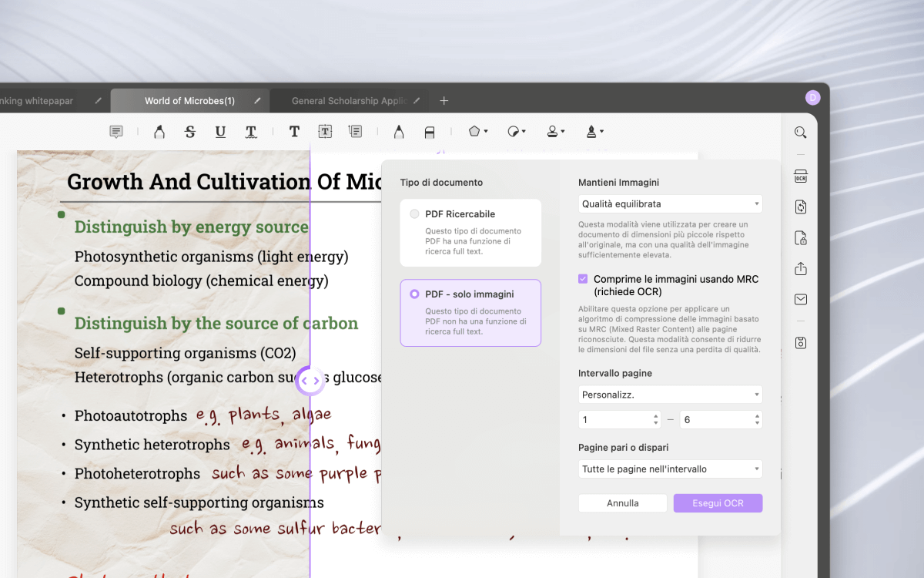Switch to General Scholarship Applic tab
The image size is (924, 578).
pos(350,101)
